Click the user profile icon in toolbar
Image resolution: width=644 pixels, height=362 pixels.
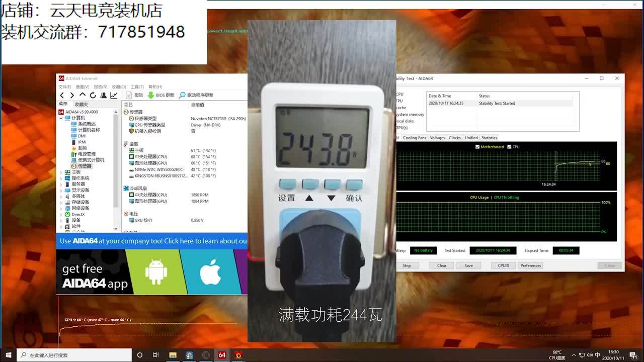pyautogui.click(x=103, y=95)
